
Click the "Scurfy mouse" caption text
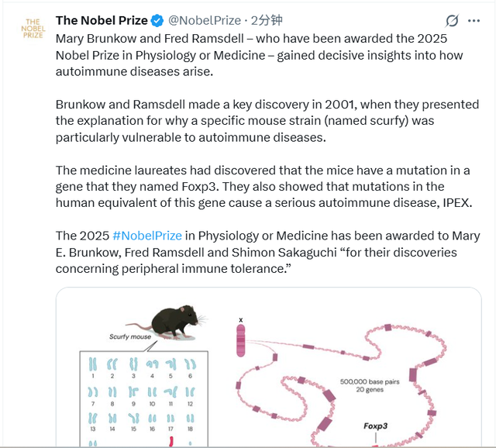click(x=129, y=337)
